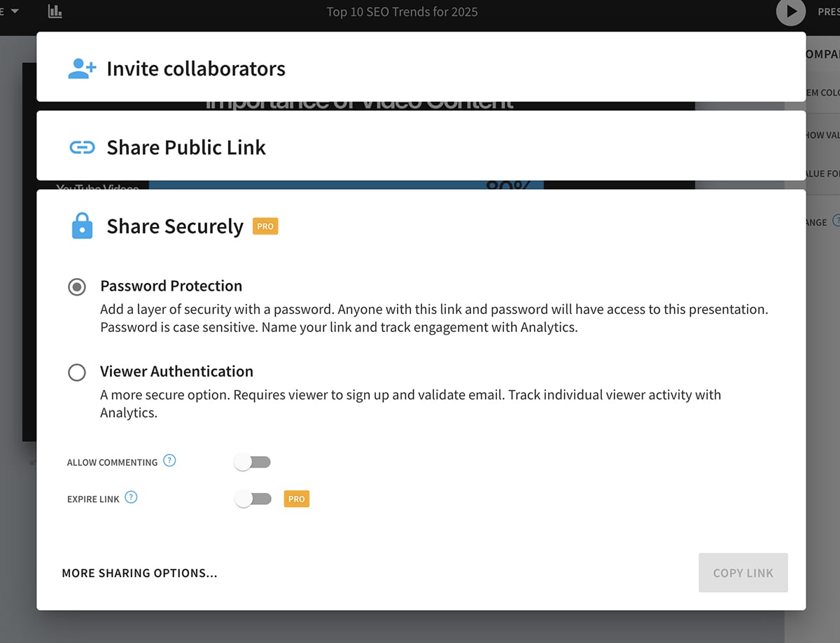Image resolution: width=840 pixels, height=643 pixels.
Task: Expand the Invite collaborators section
Action: coord(196,69)
